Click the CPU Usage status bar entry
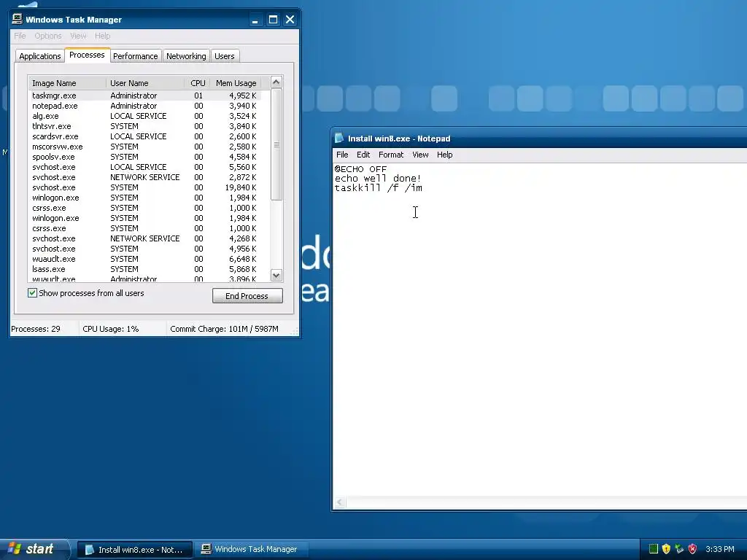This screenshot has height=560, width=747. pyautogui.click(x=111, y=329)
